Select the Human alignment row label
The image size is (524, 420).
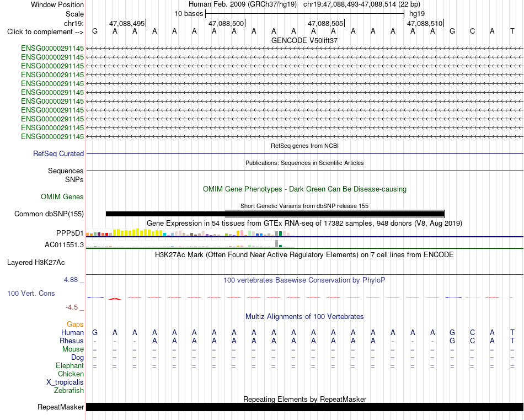72,332
